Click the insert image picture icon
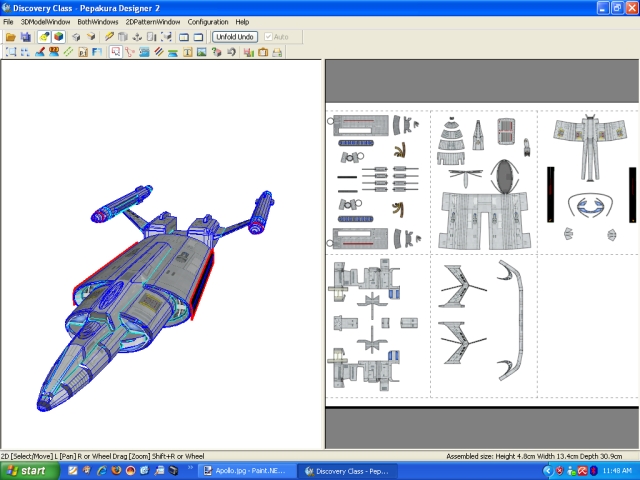Screen dimensions: 640x480 (x=202, y=52)
